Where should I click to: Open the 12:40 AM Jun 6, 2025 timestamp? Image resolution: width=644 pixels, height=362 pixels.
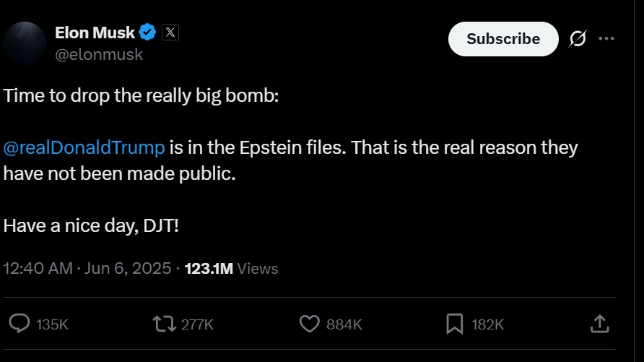tap(87, 268)
